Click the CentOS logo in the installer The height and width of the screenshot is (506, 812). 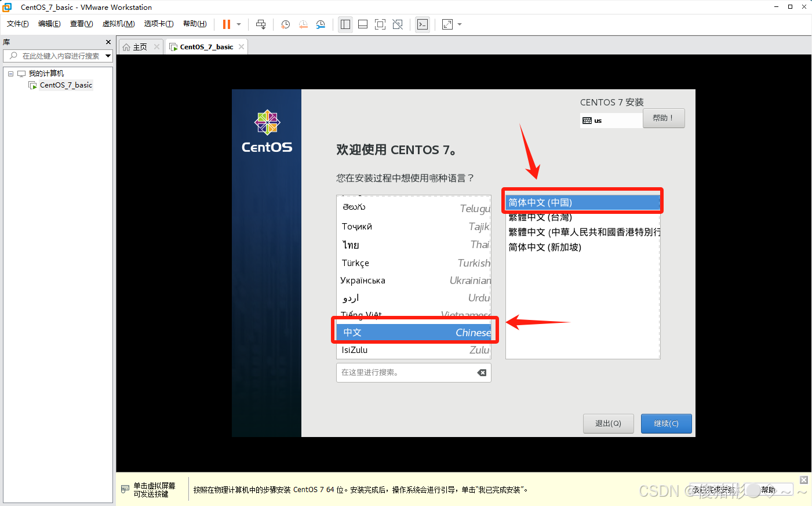pyautogui.click(x=267, y=132)
